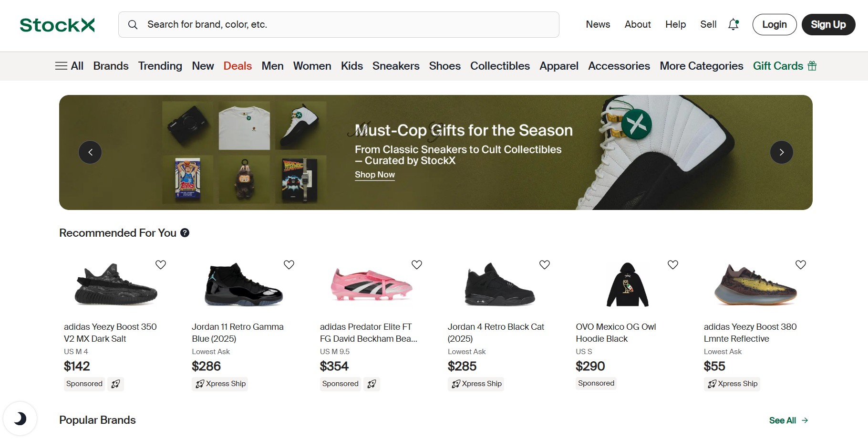Click the Xpress Ship rocket on Jordan 11
The width and height of the screenshot is (868, 440).
click(x=199, y=384)
